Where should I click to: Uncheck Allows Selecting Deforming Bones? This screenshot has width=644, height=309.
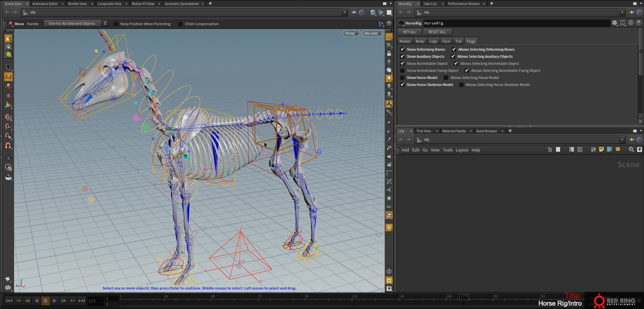[453, 49]
